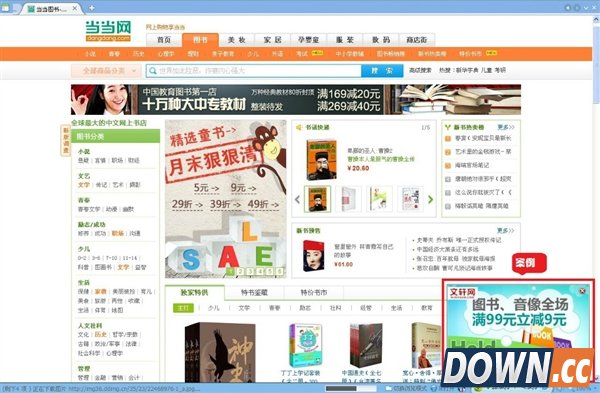Open the 人文社科 category heading
Viewport: 600px width, 393px height.
coord(90,326)
